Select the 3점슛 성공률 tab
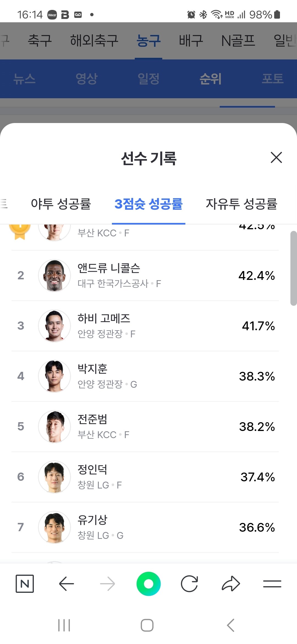The height and width of the screenshot is (644, 297). [148, 204]
